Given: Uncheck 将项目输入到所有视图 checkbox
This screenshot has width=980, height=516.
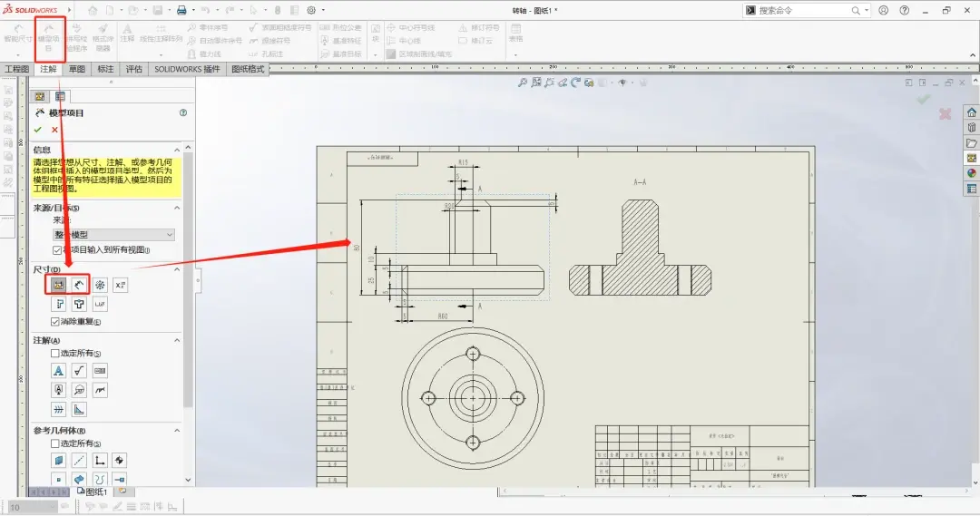Looking at the screenshot, I should pyautogui.click(x=57, y=250).
